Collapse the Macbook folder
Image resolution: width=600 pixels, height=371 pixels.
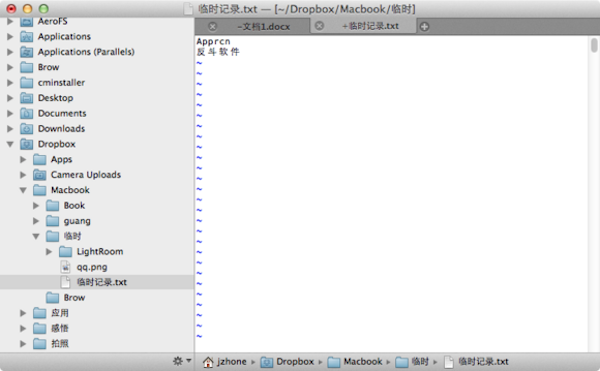23,190
